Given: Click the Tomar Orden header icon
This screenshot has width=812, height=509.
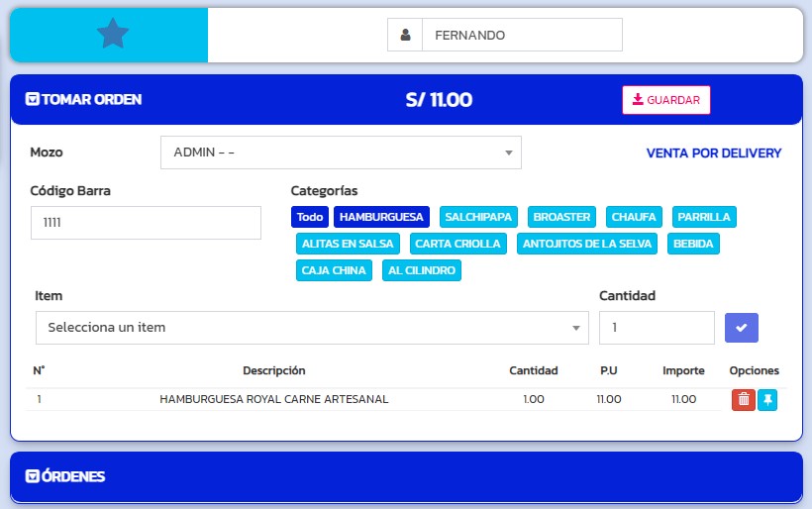Looking at the screenshot, I should click(32, 99).
